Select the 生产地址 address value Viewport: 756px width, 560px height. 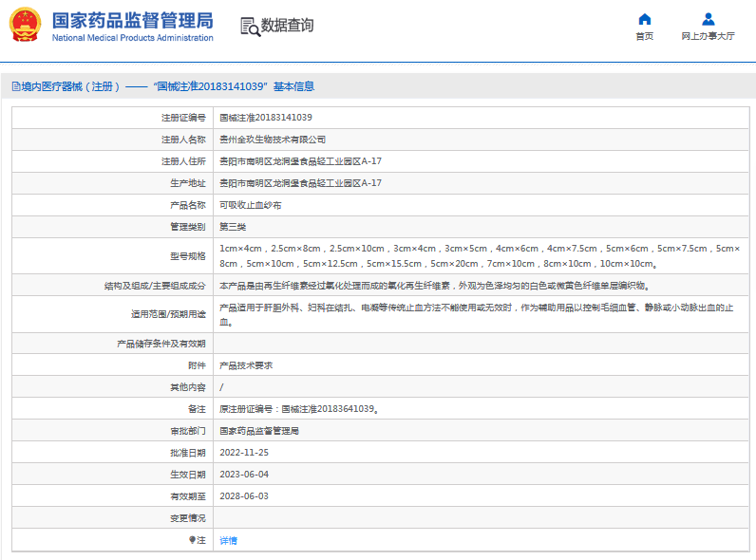[300, 183]
